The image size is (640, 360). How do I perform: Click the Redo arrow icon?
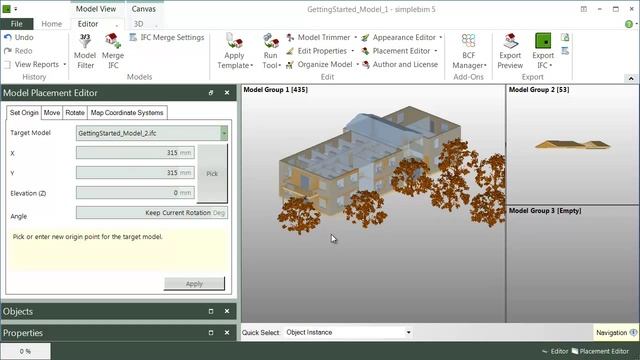[7, 51]
